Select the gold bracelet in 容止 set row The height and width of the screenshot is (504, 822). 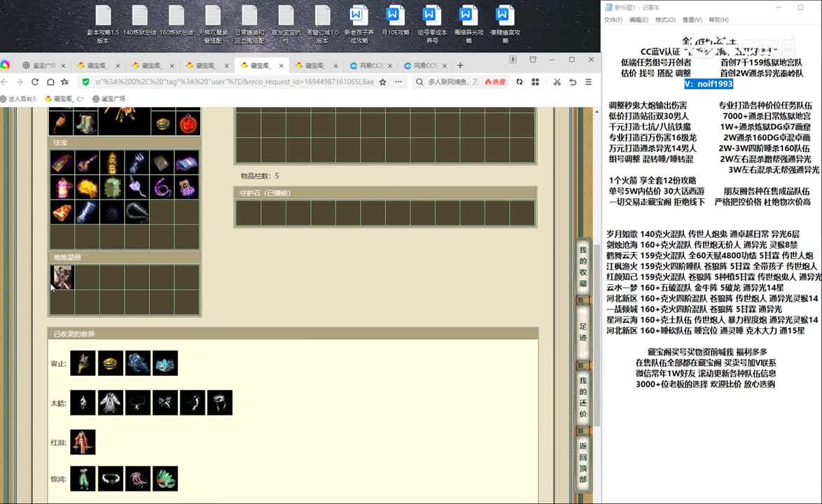(111, 363)
